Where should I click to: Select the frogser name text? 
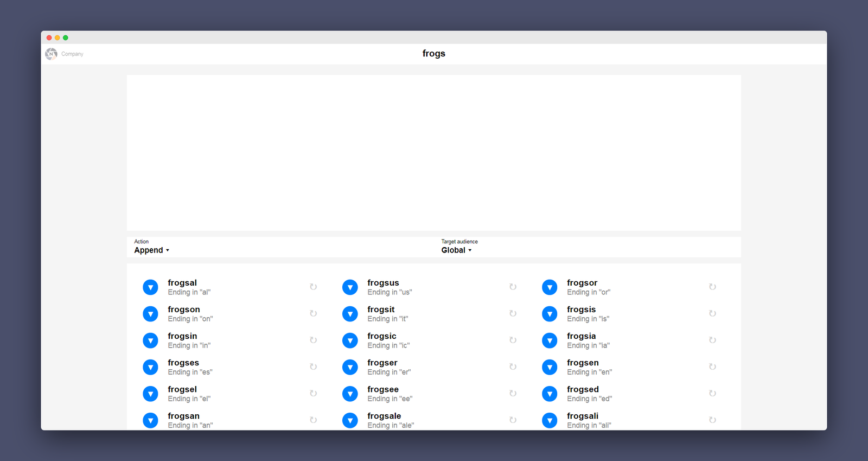click(x=382, y=363)
